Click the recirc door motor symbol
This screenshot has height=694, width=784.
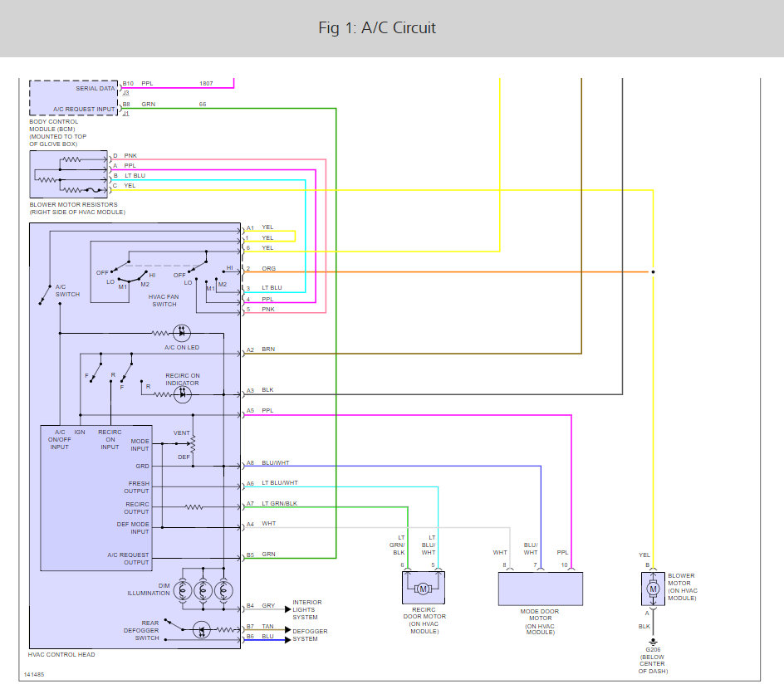[x=424, y=588]
